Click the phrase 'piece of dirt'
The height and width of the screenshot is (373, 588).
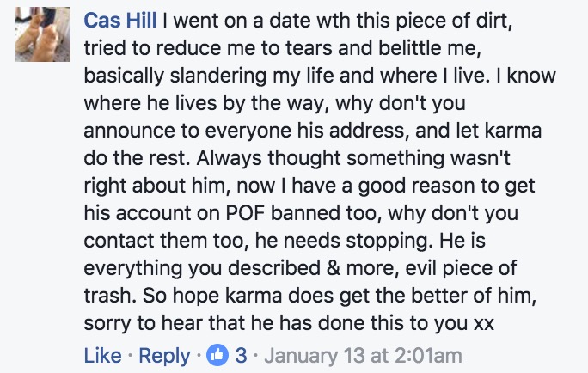(x=454, y=21)
